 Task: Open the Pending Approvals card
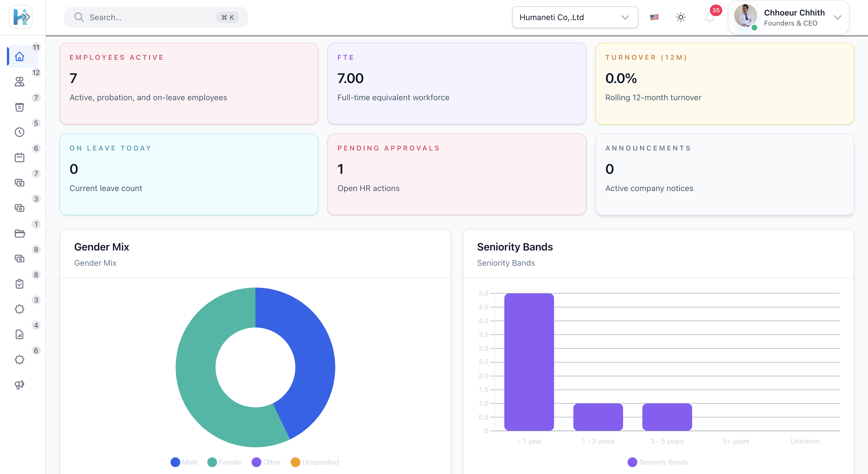pyautogui.click(x=457, y=174)
